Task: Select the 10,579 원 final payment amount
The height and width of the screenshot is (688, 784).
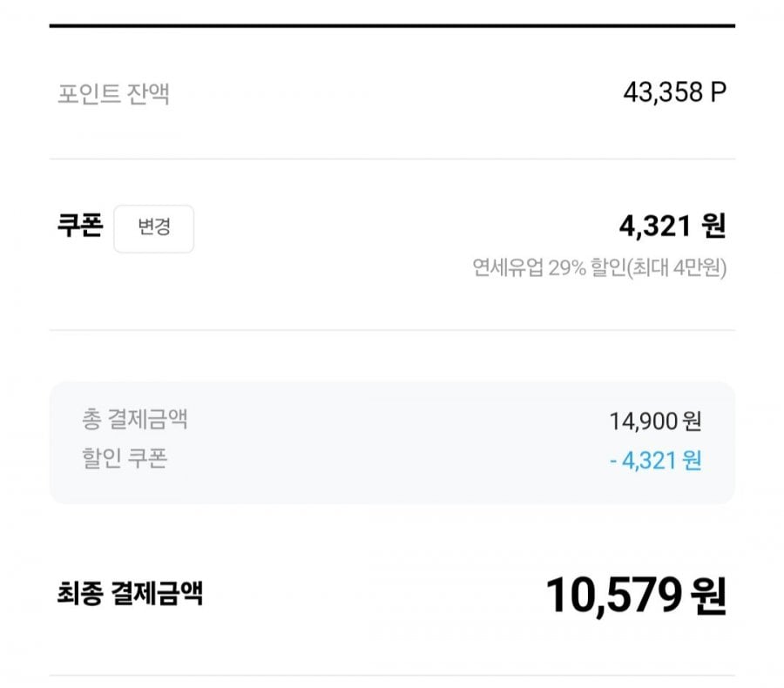Action: coord(635,596)
